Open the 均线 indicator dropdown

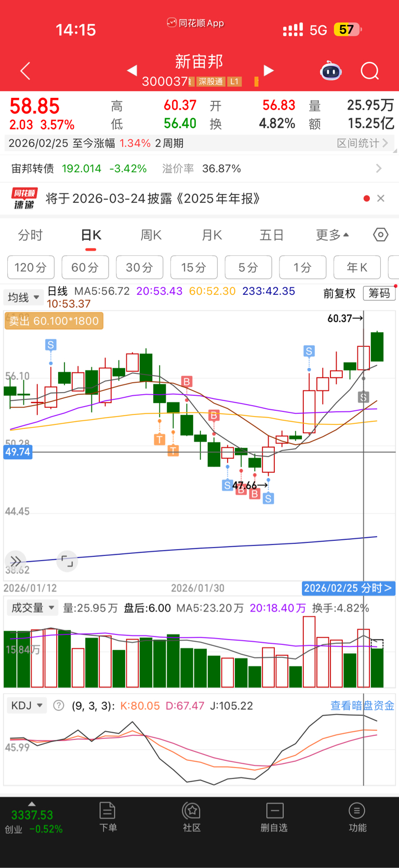coord(23,297)
